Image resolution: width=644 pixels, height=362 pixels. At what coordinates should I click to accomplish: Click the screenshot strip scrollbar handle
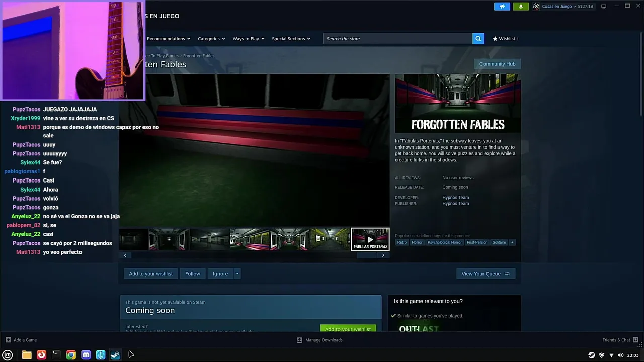pos(366,255)
